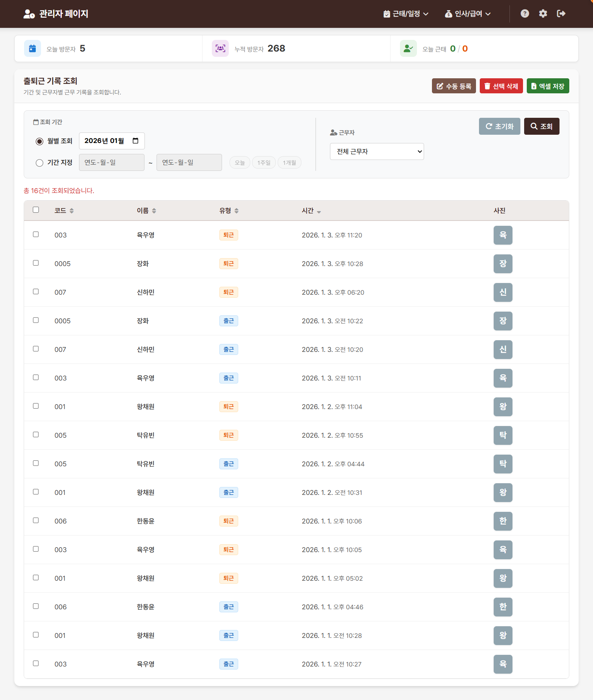Viewport: 593px width, 700px height.
Task: Click the 누적 방문자 268 stat card
Action: 296,49
